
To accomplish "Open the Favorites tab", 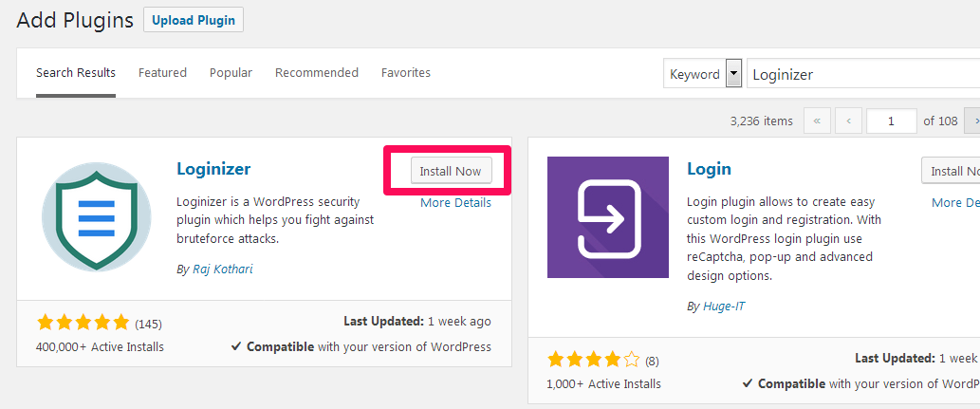I will click(406, 72).
